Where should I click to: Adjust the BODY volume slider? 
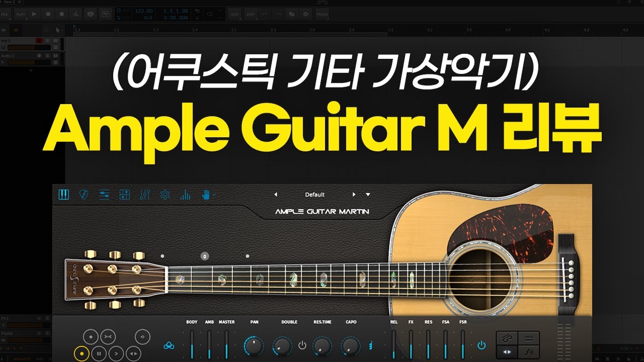192,345
